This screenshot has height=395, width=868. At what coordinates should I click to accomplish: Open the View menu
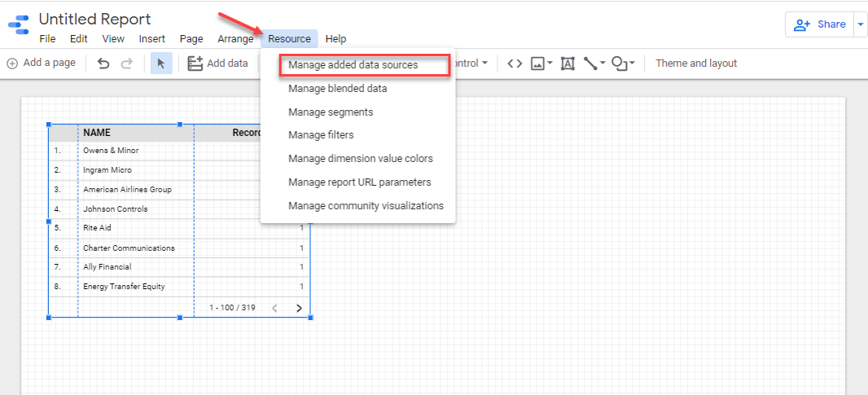coord(113,39)
